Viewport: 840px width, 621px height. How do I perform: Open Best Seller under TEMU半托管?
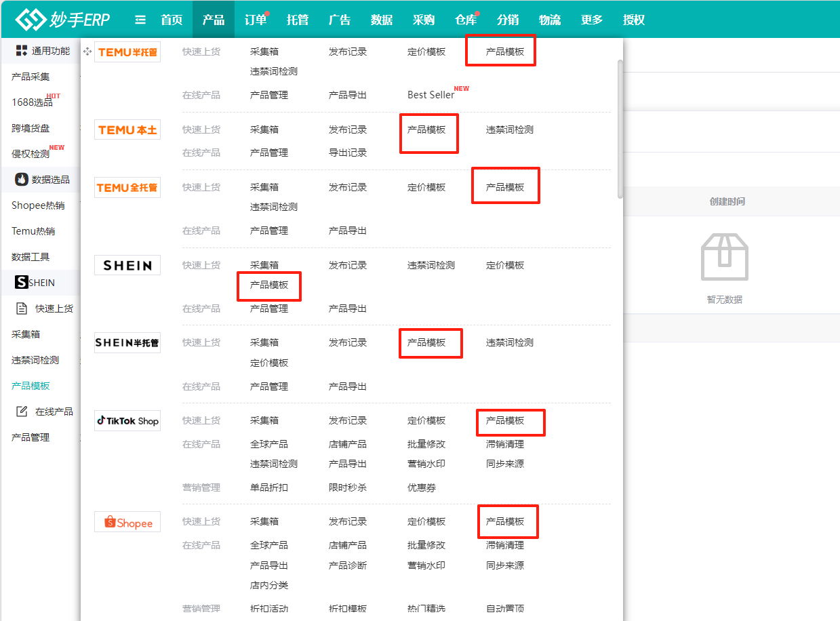[431, 95]
